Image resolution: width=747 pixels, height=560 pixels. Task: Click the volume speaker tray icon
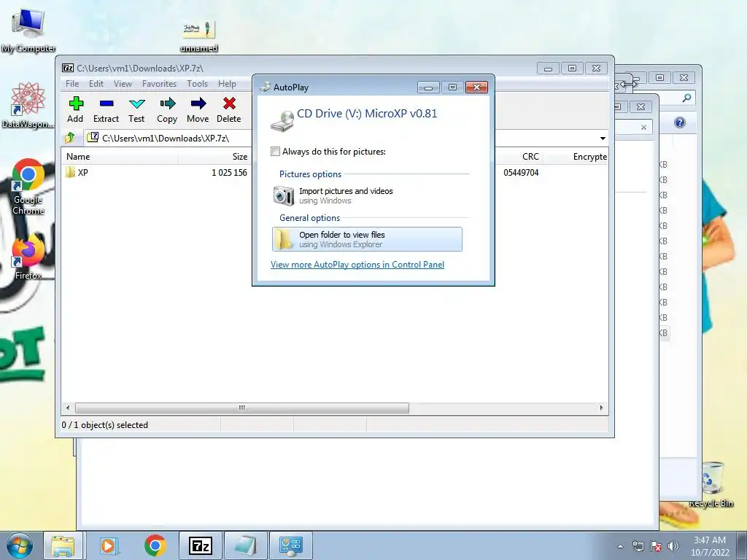[673, 546]
